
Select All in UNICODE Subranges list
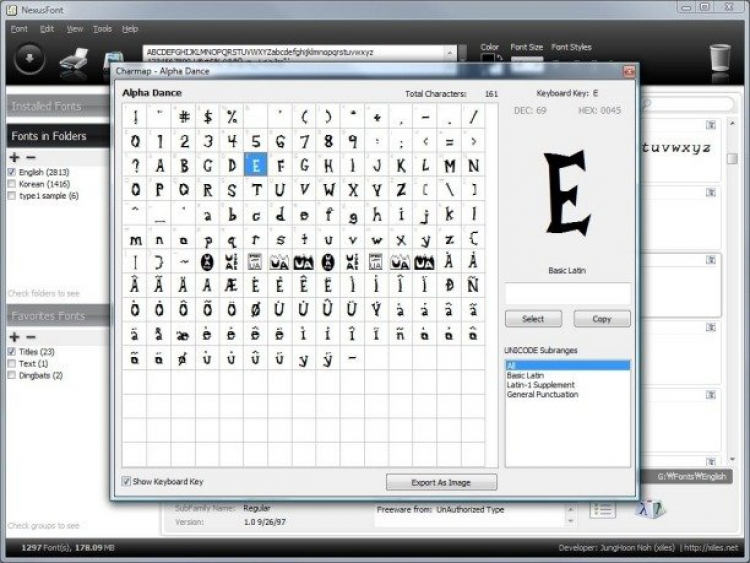(567, 365)
